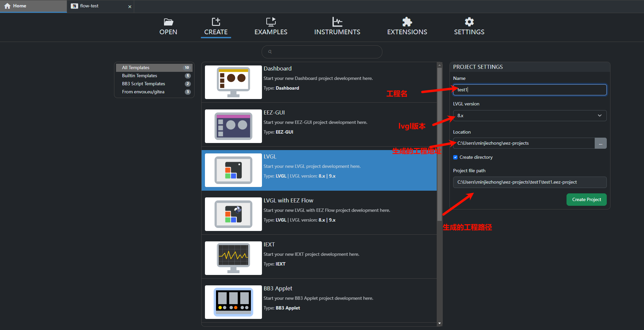Open the Instruments chart icon
Image resolution: width=644 pixels, height=330 pixels.
(337, 22)
